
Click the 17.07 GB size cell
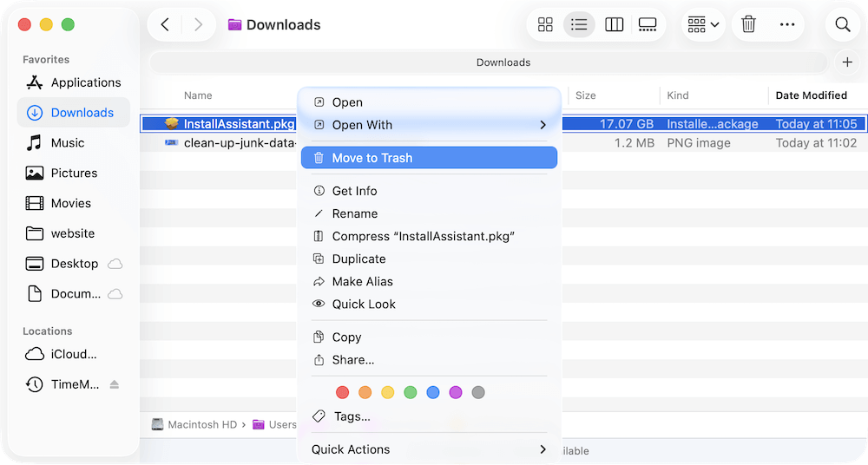click(x=627, y=124)
